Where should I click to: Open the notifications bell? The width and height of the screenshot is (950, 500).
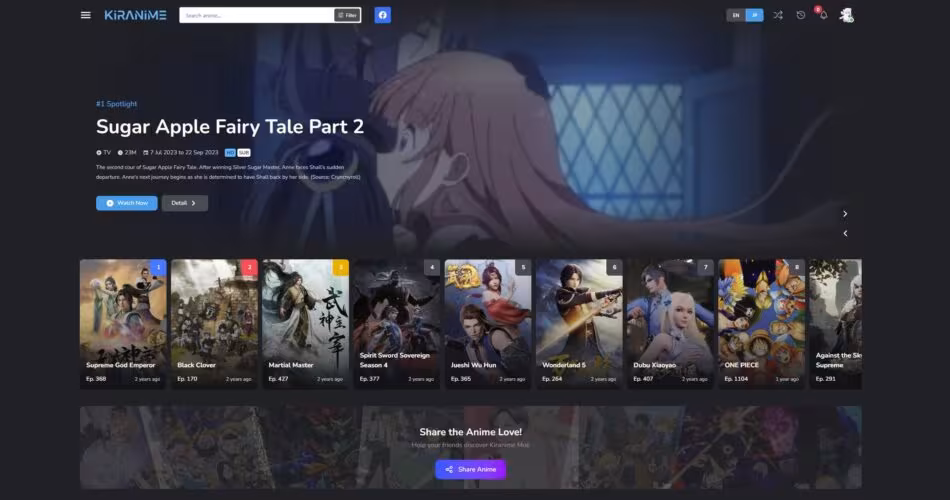click(823, 15)
